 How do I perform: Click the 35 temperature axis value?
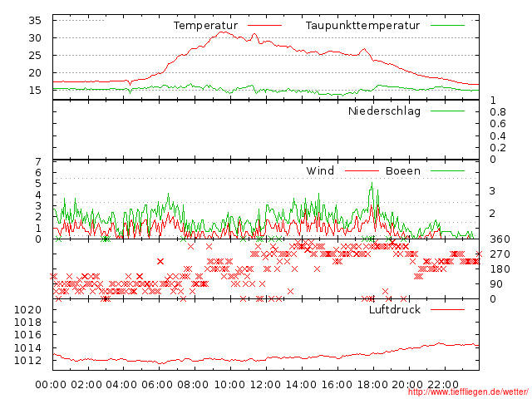35,20
